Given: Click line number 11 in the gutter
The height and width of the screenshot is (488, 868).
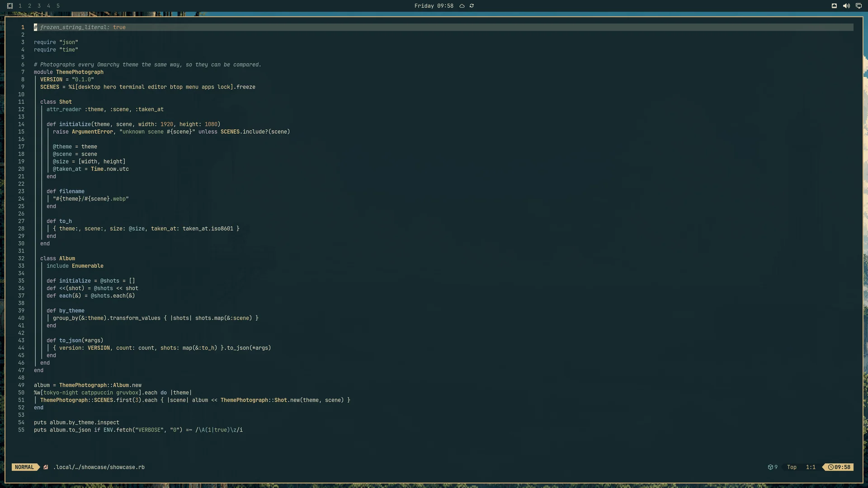Looking at the screenshot, I should (21, 102).
